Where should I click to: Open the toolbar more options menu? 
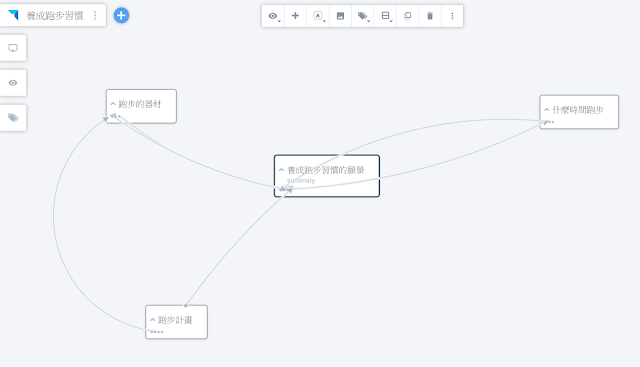[x=452, y=16]
